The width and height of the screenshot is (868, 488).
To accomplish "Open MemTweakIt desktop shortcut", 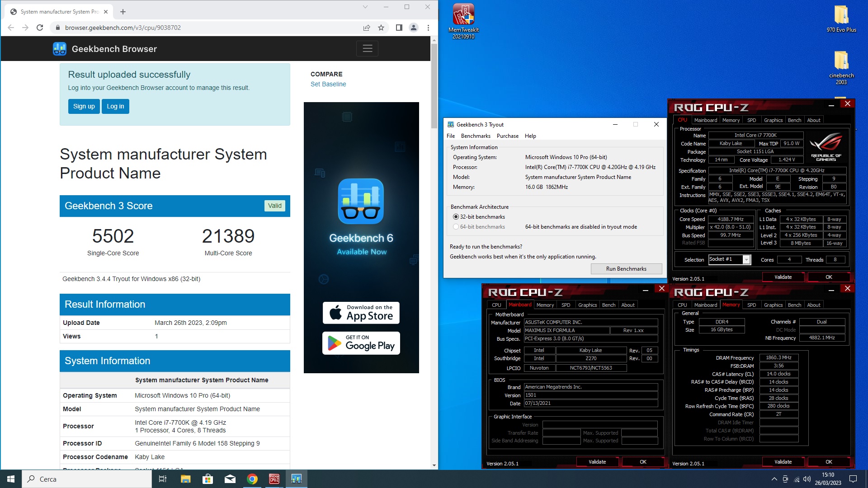I will [463, 21].
